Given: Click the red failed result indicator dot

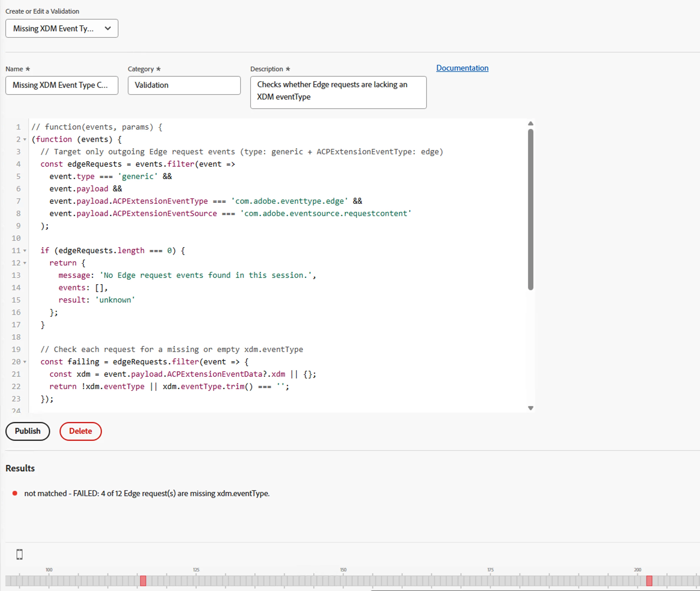Looking at the screenshot, I should tap(15, 493).
